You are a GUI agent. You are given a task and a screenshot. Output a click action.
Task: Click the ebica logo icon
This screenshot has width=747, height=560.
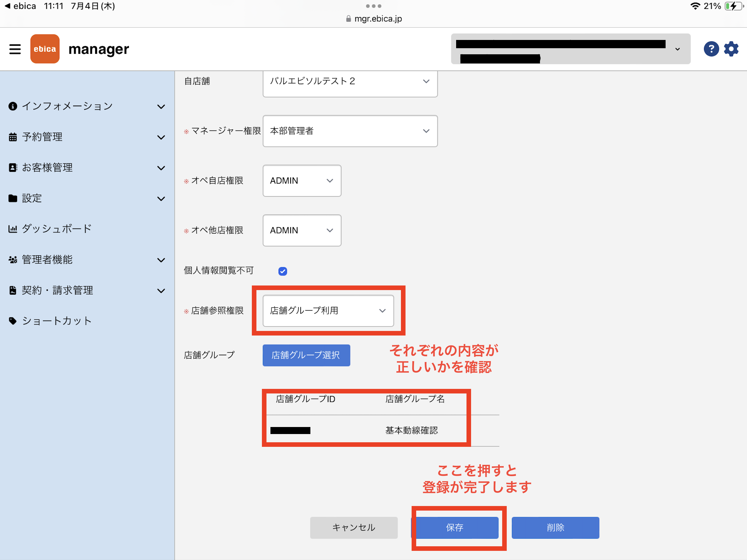pyautogui.click(x=45, y=49)
